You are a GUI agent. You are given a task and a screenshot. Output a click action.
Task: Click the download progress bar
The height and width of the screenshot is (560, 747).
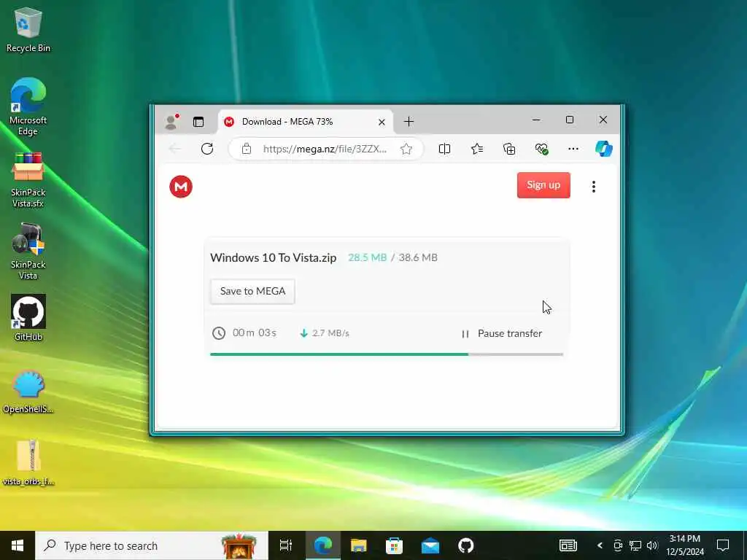(387, 354)
